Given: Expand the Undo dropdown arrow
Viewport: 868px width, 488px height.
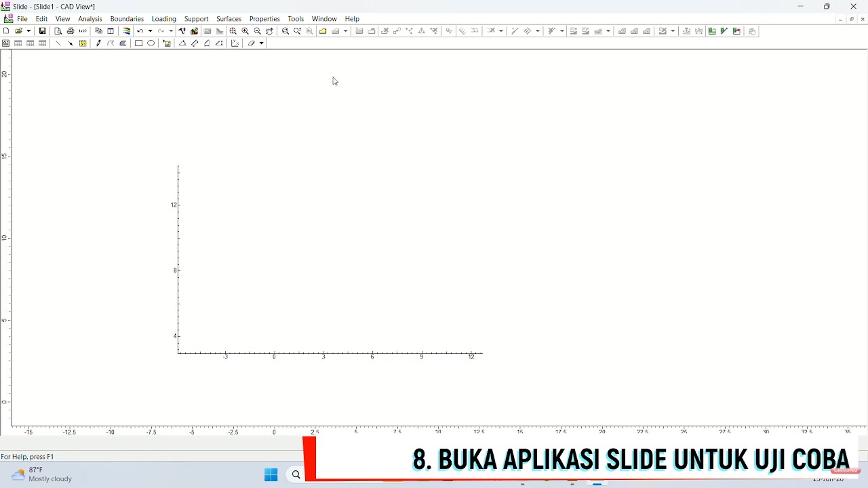Looking at the screenshot, I should 150,31.
